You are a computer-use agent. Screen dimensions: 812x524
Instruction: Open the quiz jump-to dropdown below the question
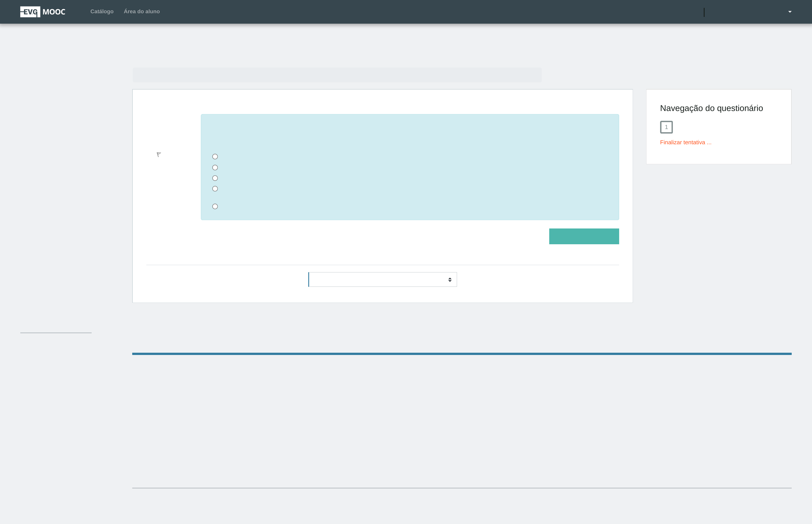tap(382, 279)
